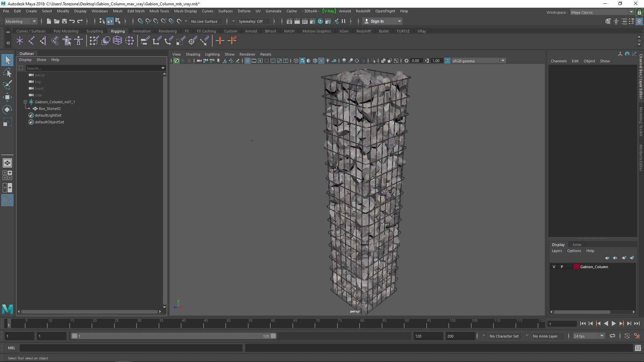Open Channels menu in Channel Box
This screenshot has width=644, height=362.
pos(558,61)
